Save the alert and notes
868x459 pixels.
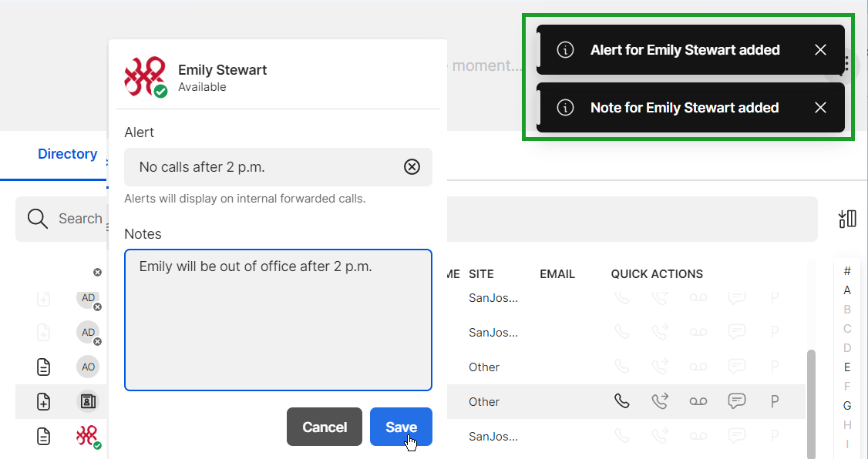tap(401, 427)
